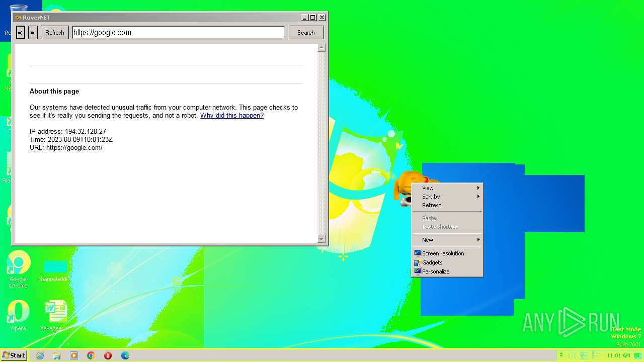
Task: Select Personalize from the context menu
Action: pyautogui.click(x=447, y=271)
